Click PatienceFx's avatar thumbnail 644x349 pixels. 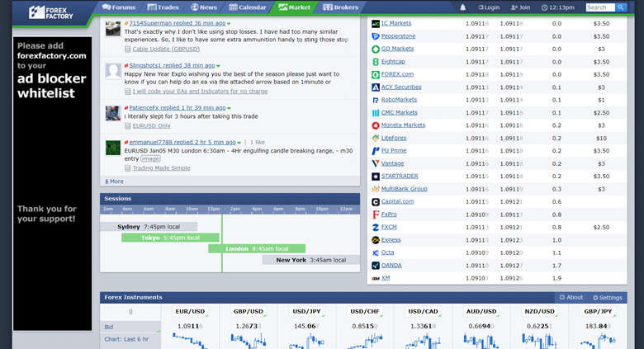(112, 113)
